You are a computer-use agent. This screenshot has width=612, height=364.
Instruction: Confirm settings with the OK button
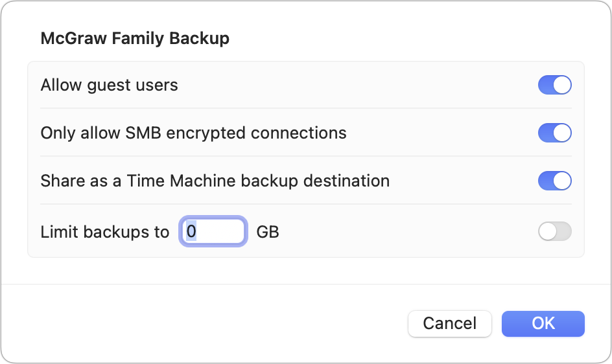pyautogui.click(x=543, y=323)
